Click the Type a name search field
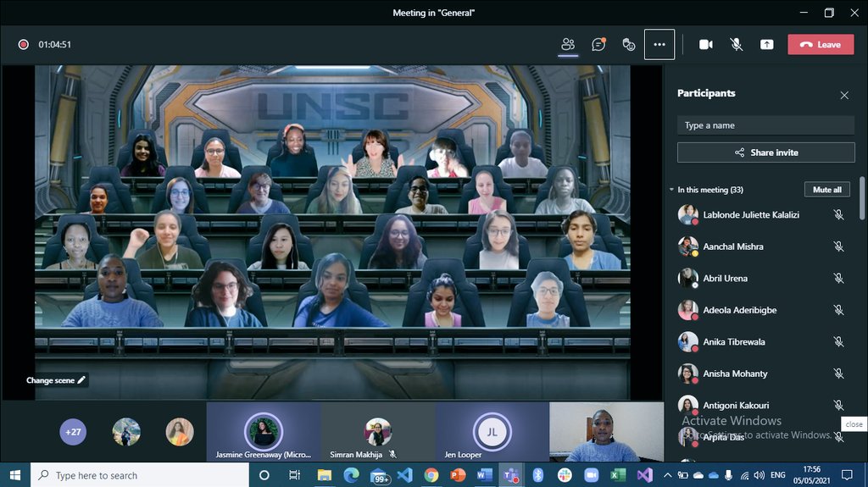Screen dimensions: 868x487 click(x=765, y=125)
